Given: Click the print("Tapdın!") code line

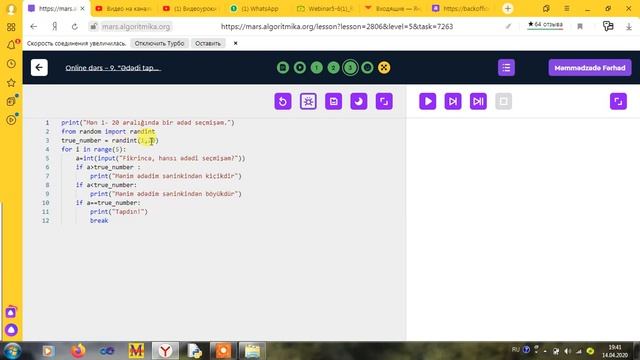Looking at the screenshot, I should (x=119, y=212).
